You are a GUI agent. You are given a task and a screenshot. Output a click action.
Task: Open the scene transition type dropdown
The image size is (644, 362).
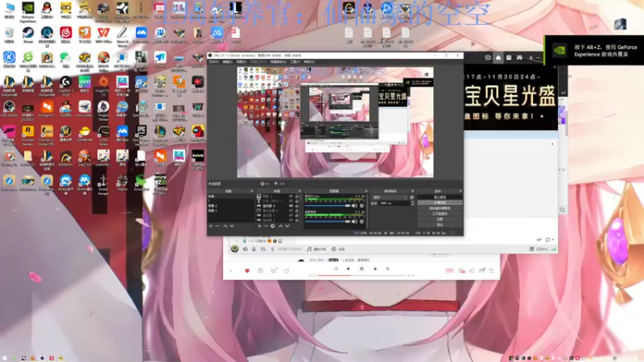click(390, 197)
